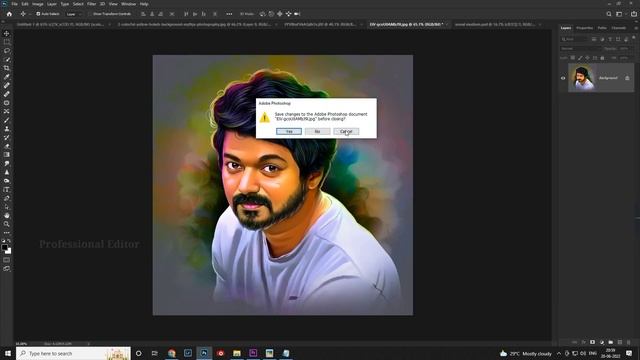Select the Gradient tool
640x360 pixels.
7,155
